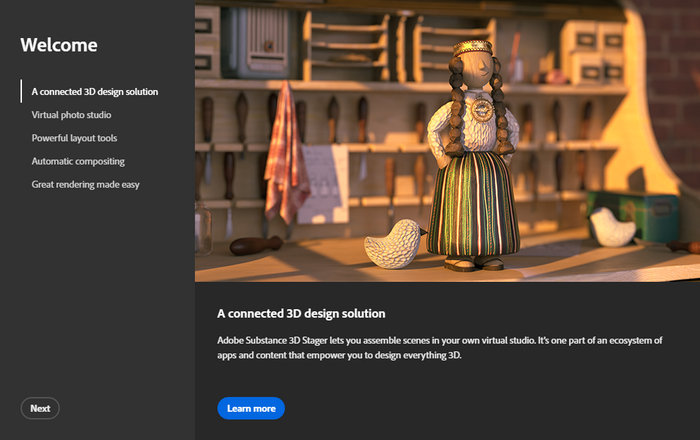Open the Powerful layout tools section
The height and width of the screenshot is (440, 700).
[x=74, y=138]
